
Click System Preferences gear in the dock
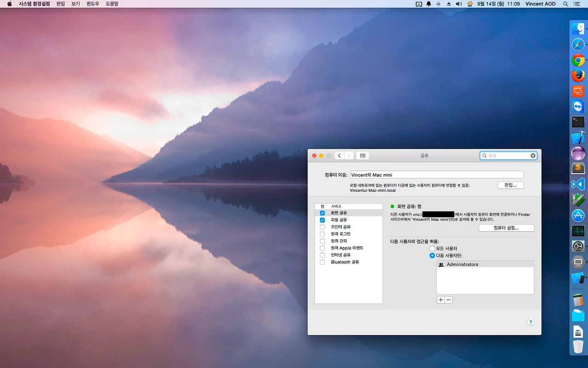coord(577,246)
